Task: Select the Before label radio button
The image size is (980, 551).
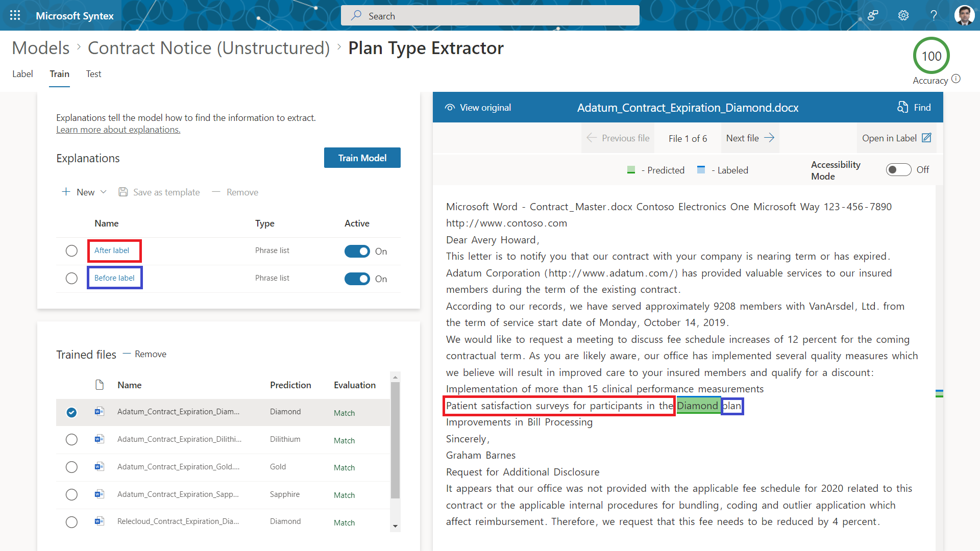Action: point(71,278)
